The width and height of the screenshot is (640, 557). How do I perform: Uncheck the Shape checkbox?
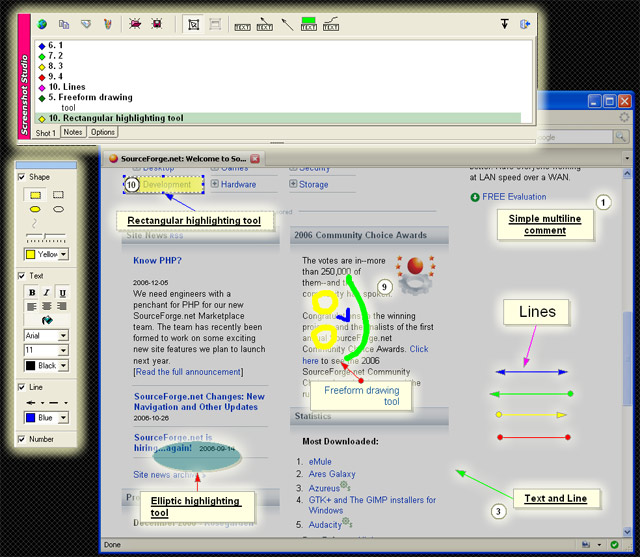23,177
